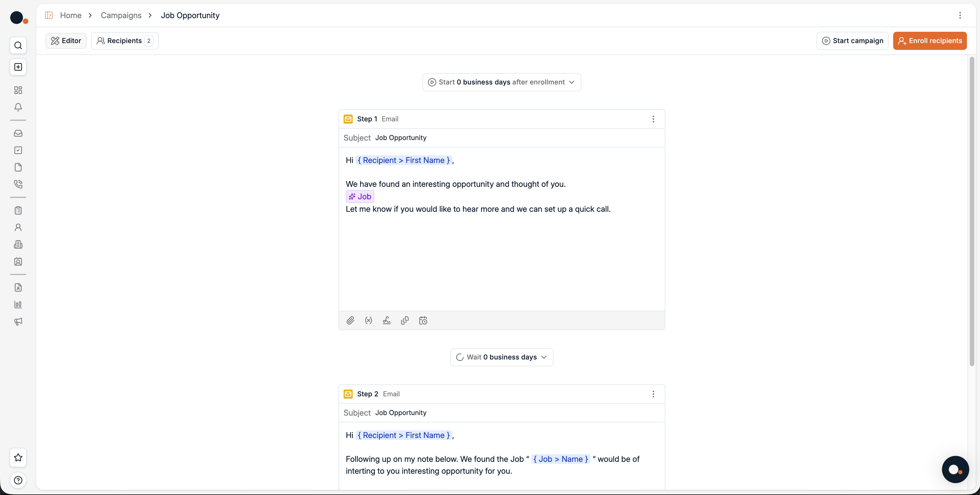Click the Start campaign button
Screen dimensions: 980x495
[852, 41]
